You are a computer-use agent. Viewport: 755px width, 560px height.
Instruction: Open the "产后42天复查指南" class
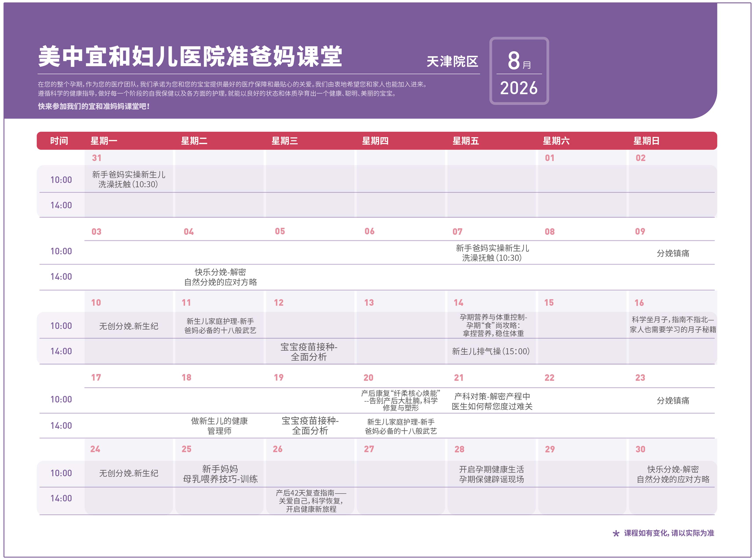click(311, 501)
